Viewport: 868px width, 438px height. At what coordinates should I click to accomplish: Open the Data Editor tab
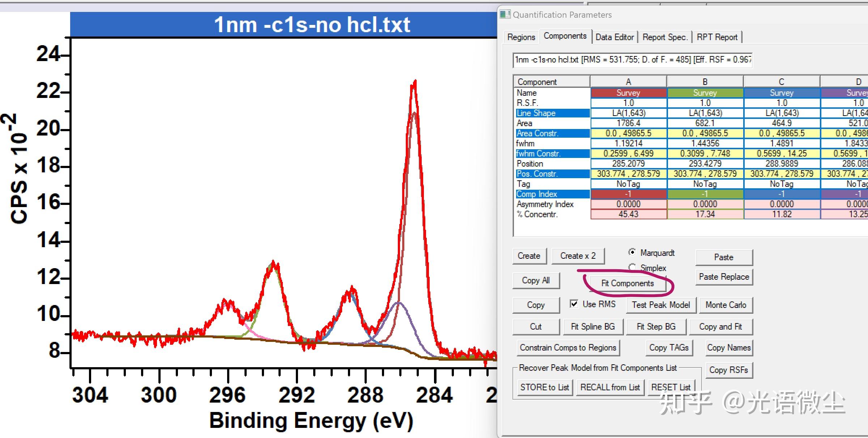pos(614,37)
